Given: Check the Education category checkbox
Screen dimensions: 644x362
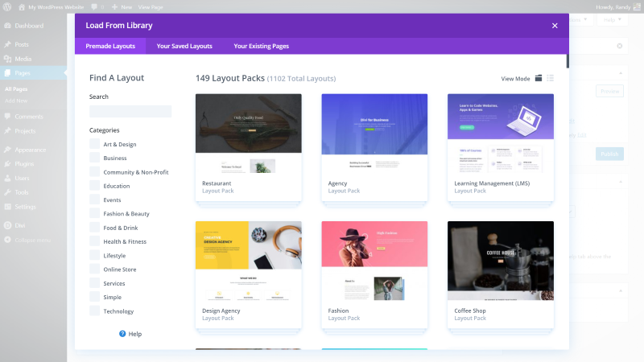Looking at the screenshot, I should pyautogui.click(x=94, y=186).
